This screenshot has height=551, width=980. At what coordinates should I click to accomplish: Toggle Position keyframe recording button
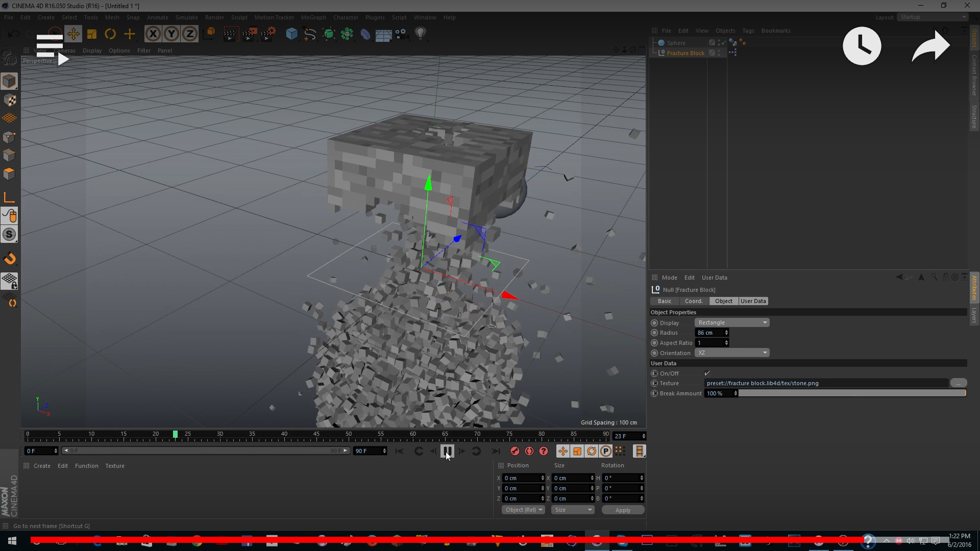point(562,451)
